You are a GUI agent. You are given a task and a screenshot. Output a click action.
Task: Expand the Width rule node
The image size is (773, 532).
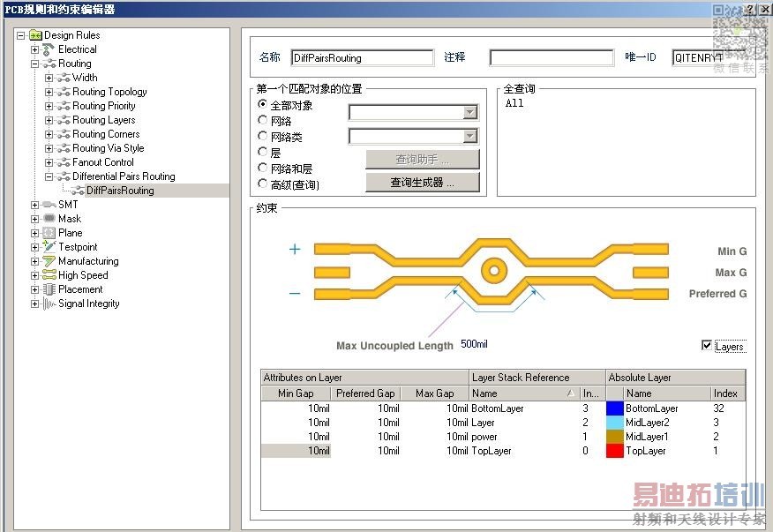pos(49,78)
